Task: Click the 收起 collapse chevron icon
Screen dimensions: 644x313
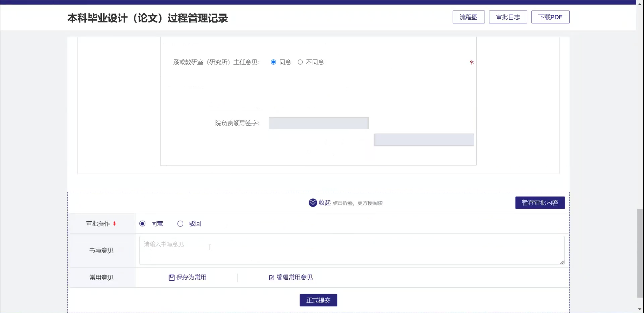Action: click(x=313, y=203)
